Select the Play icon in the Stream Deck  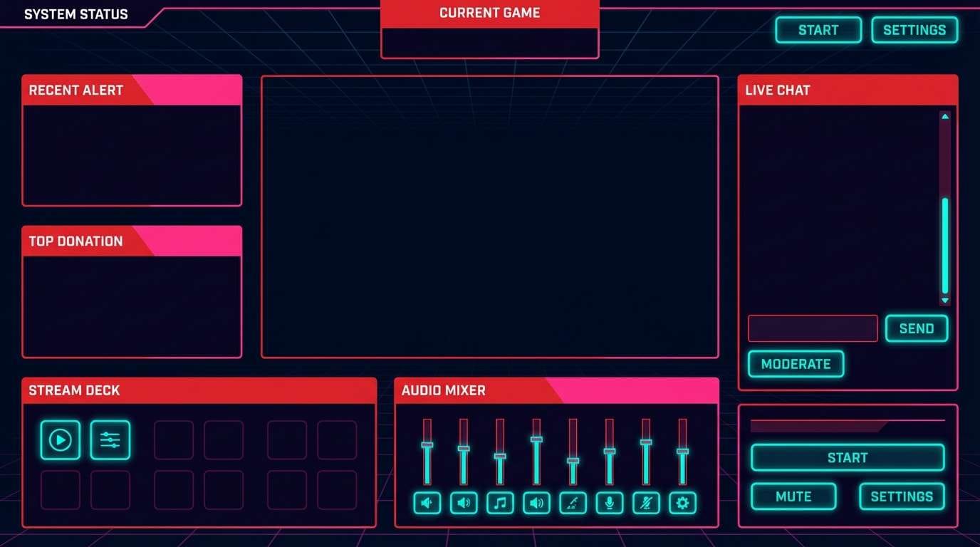pos(60,440)
